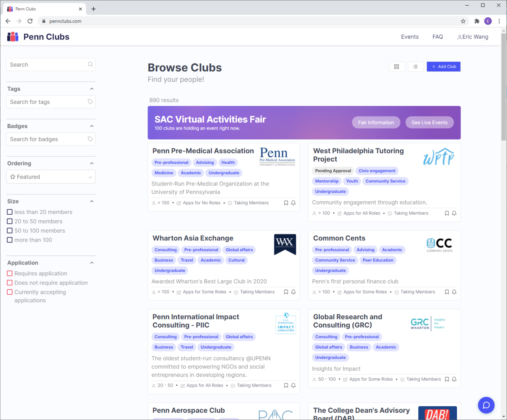Check 20 to 50 members
Viewport: 507px width, 420px height.
10,221
